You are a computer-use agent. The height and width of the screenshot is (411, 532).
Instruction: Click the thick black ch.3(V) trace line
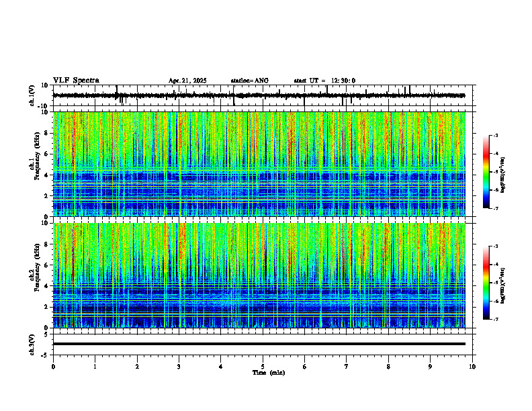[259, 344]
